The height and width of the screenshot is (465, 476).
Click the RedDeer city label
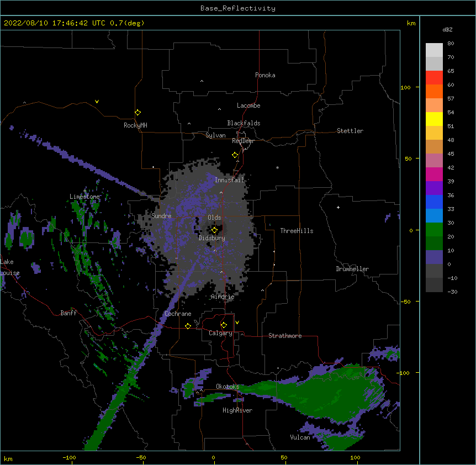[243, 141]
